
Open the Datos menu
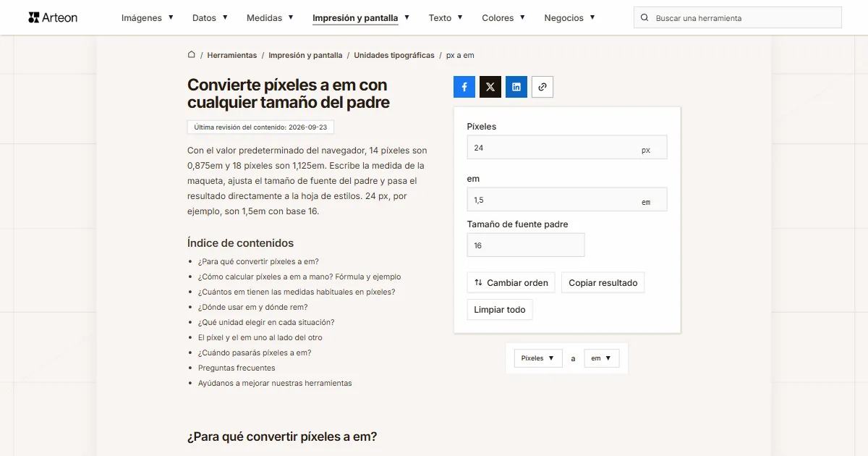[210, 18]
